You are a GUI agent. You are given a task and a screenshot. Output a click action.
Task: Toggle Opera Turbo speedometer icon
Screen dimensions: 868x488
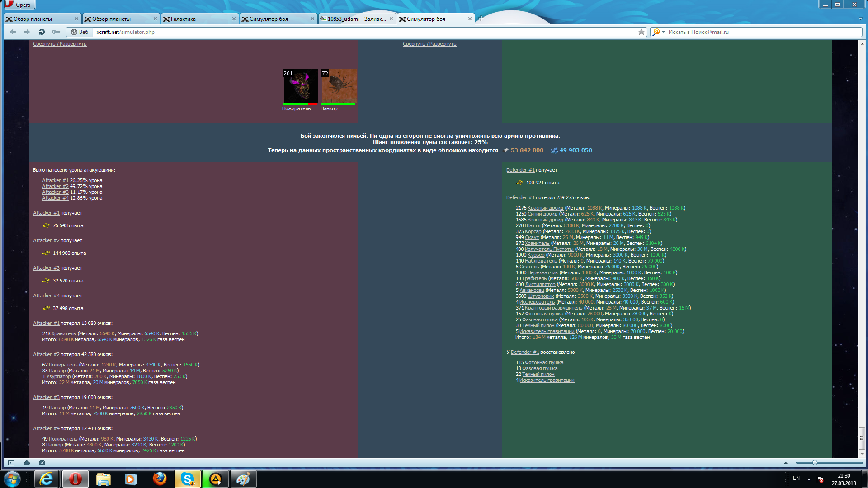(42, 463)
